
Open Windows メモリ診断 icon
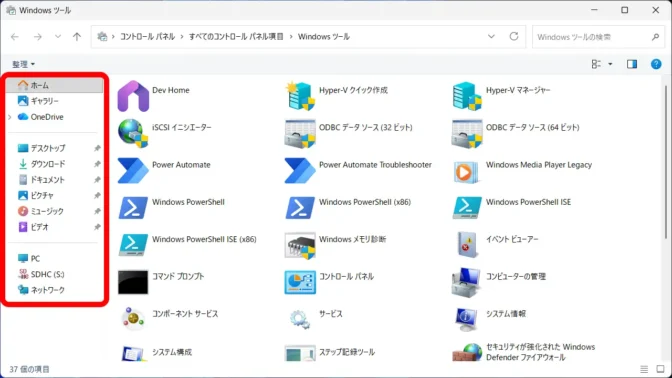[300, 246]
